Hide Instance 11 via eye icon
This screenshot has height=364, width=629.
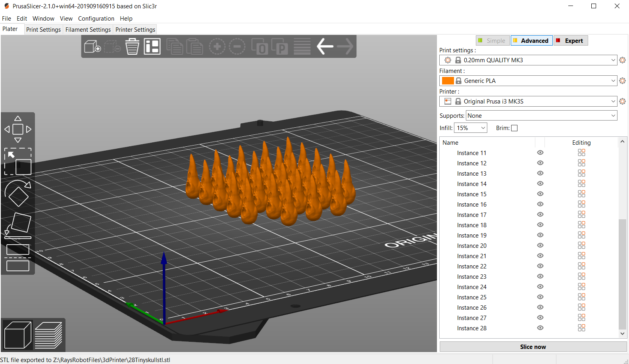click(540, 153)
